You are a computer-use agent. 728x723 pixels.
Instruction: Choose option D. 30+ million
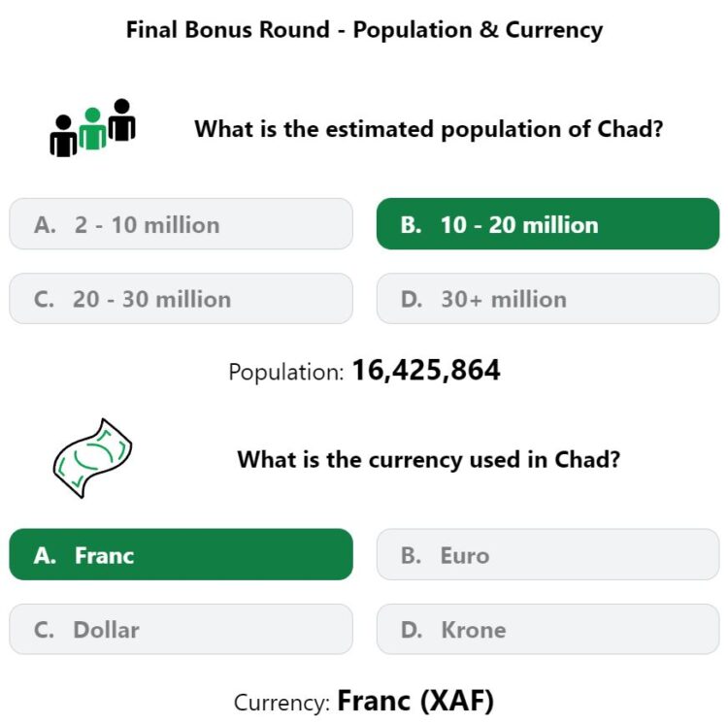tap(547, 298)
